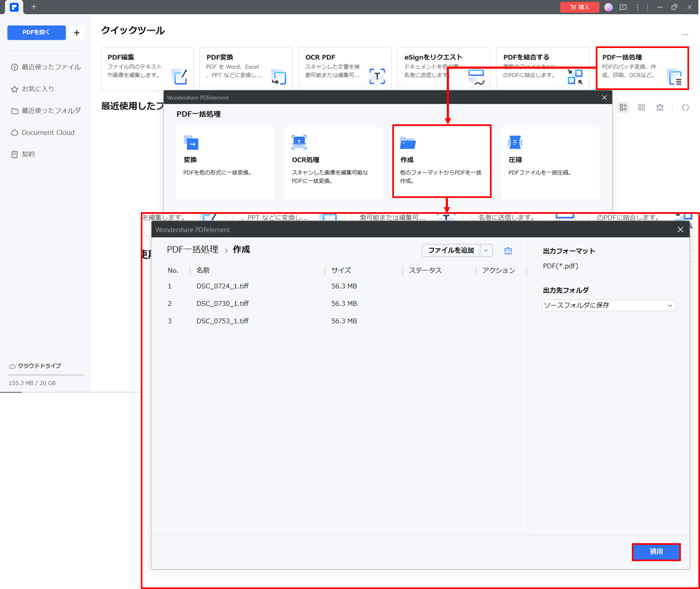Open Document Cloud in the sidebar
The image size is (700, 589).
point(43,133)
